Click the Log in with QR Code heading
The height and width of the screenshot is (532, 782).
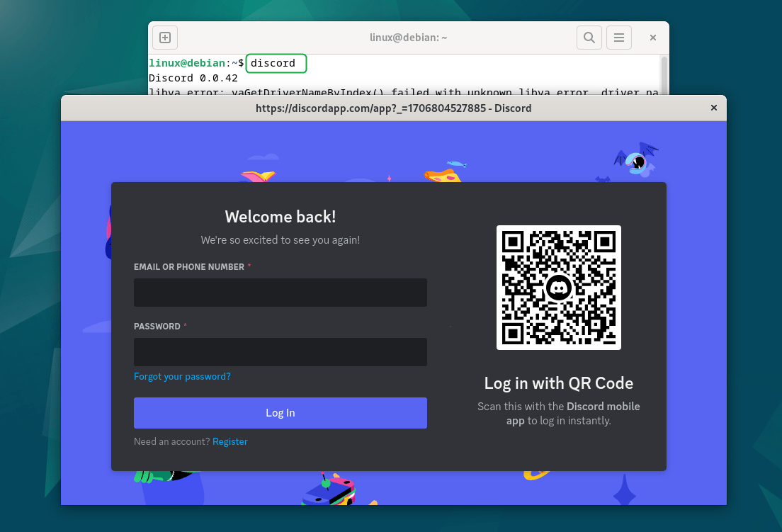pyautogui.click(x=558, y=383)
